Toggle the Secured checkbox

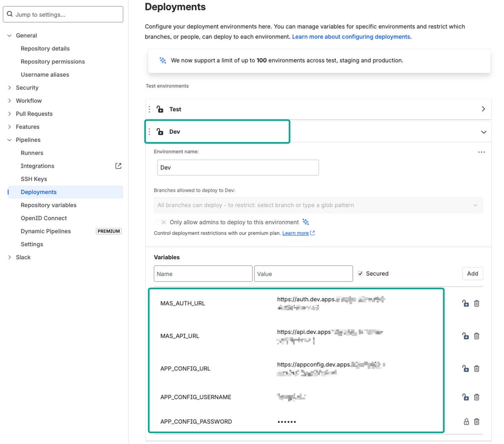coord(360,274)
